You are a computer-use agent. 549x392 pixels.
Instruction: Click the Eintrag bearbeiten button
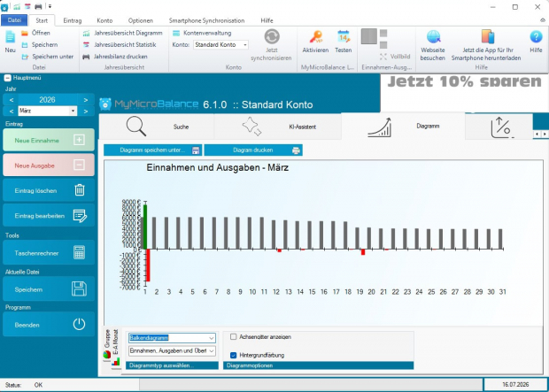coord(49,215)
